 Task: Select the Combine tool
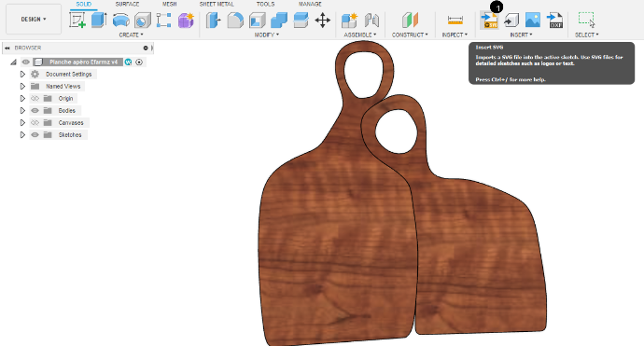279,20
